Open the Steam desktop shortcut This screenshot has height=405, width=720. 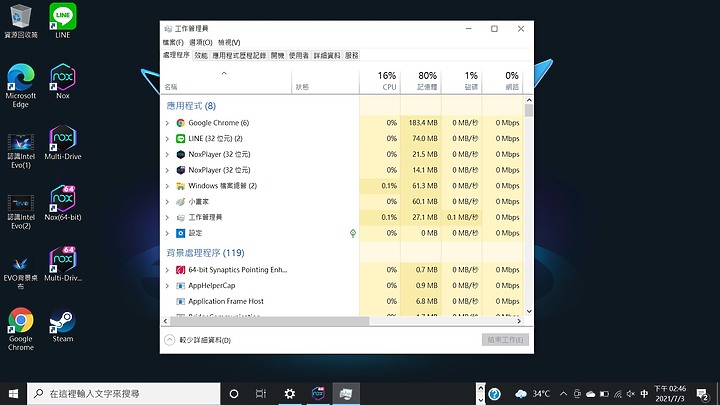[x=62, y=325]
